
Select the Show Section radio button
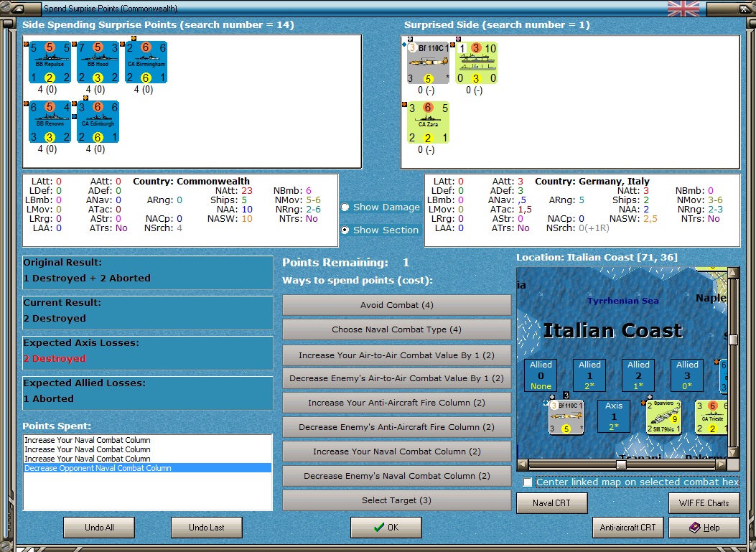tap(345, 230)
